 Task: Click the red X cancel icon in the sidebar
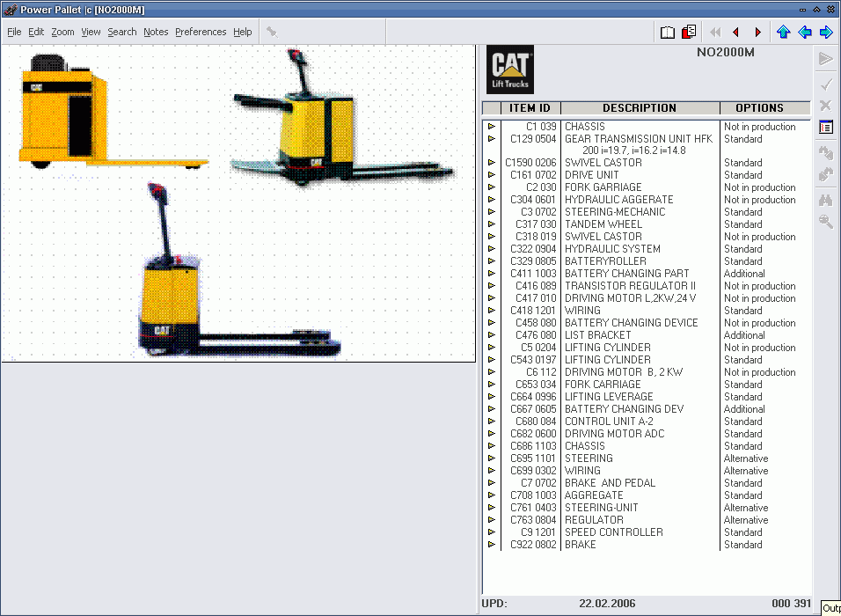click(x=825, y=106)
